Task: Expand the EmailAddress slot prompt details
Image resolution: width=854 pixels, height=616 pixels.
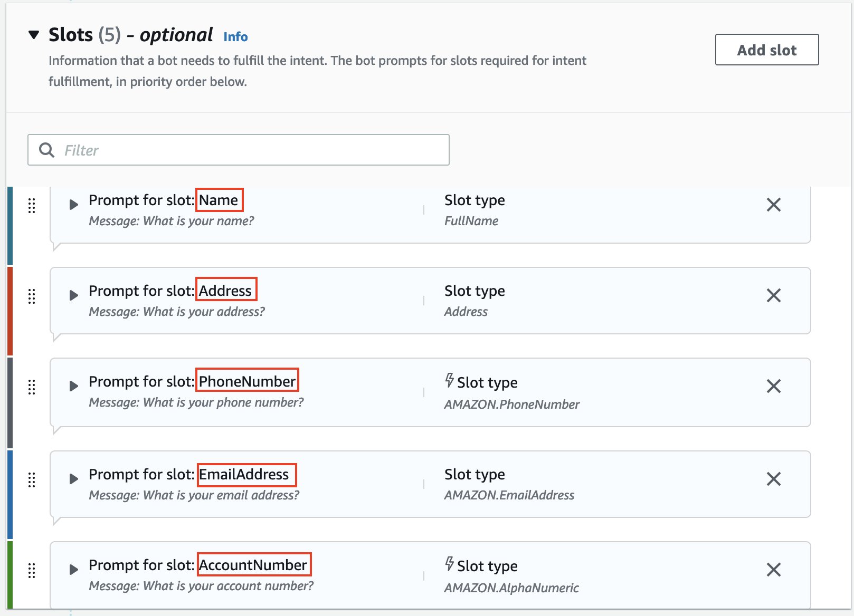Action: (73, 479)
